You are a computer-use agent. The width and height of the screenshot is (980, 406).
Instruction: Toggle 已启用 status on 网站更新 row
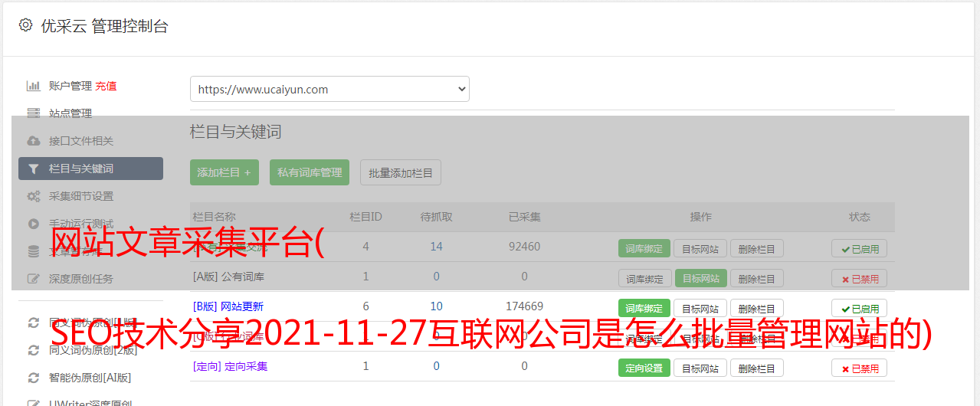859,309
